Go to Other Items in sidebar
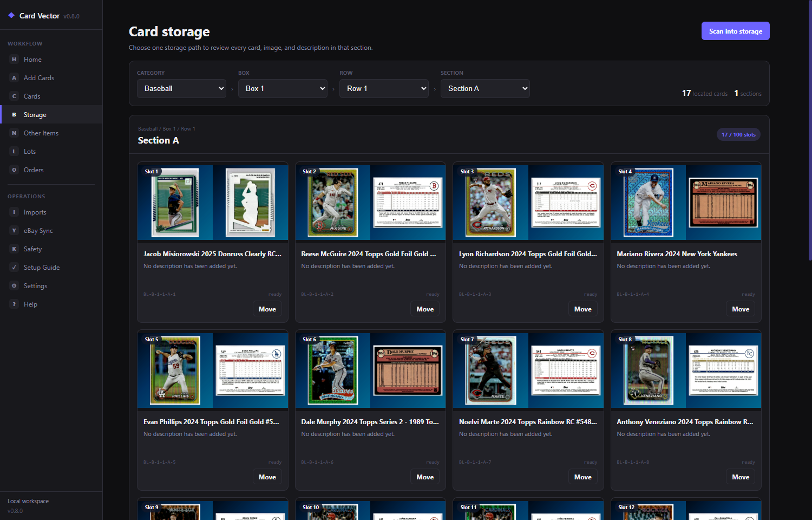The height and width of the screenshot is (520, 812). click(51, 133)
